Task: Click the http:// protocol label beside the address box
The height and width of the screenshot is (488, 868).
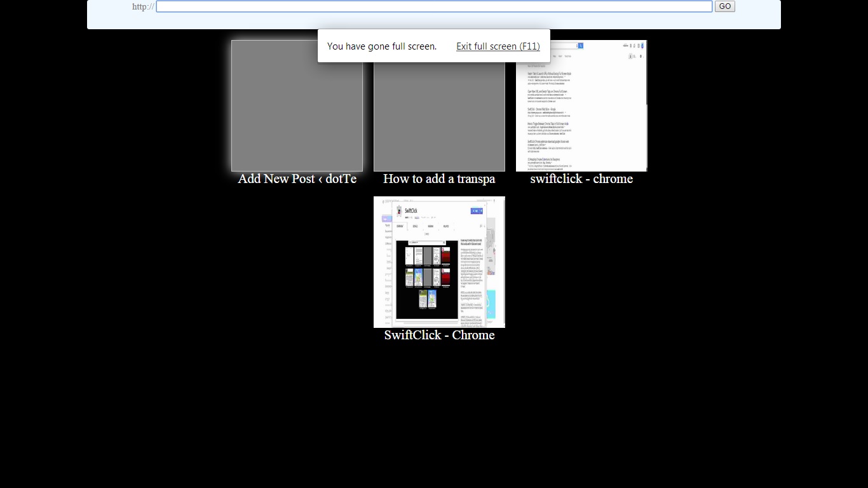Action: [142, 6]
